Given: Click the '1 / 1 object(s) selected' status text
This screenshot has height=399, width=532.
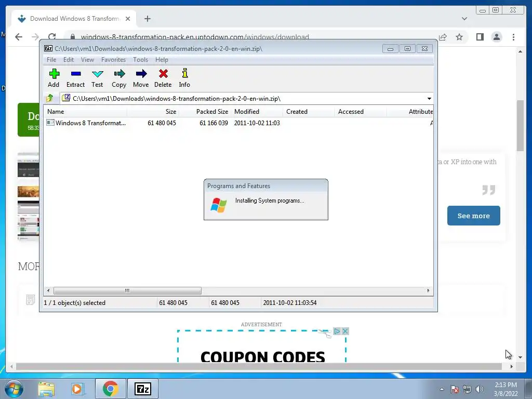Looking at the screenshot, I should point(75,303).
